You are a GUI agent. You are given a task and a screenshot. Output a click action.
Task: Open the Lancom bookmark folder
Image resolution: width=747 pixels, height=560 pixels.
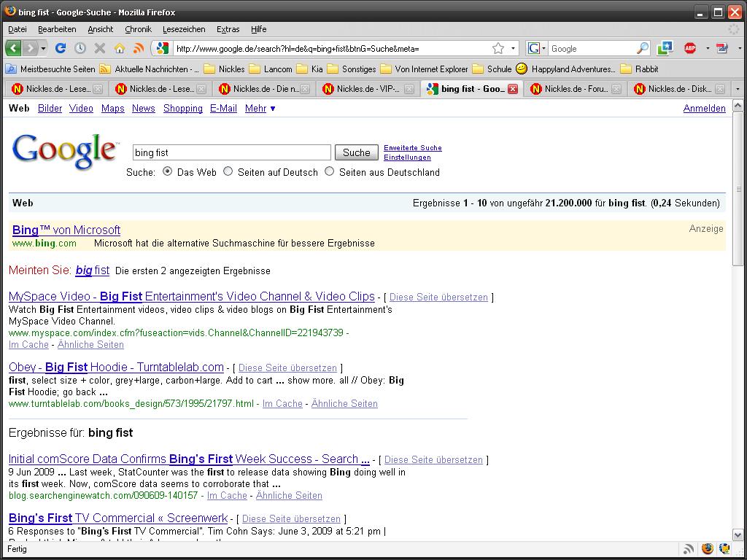(x=271, y=69)
